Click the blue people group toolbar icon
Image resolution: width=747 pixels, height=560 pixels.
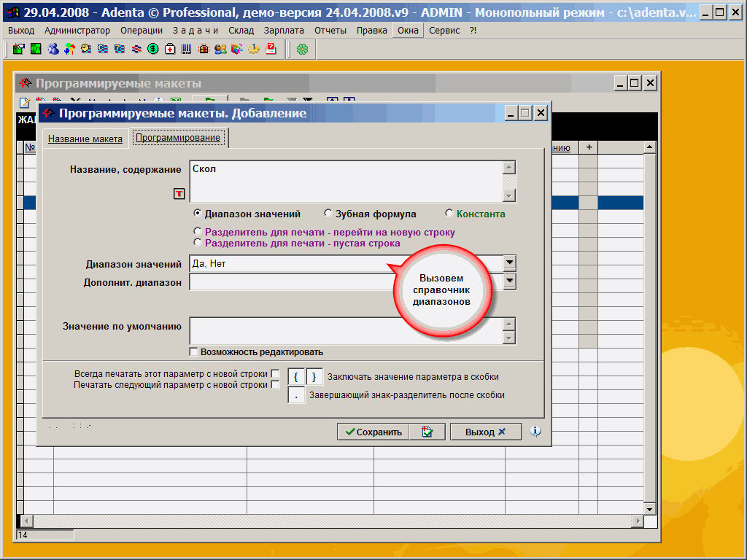tap(53, 49)
